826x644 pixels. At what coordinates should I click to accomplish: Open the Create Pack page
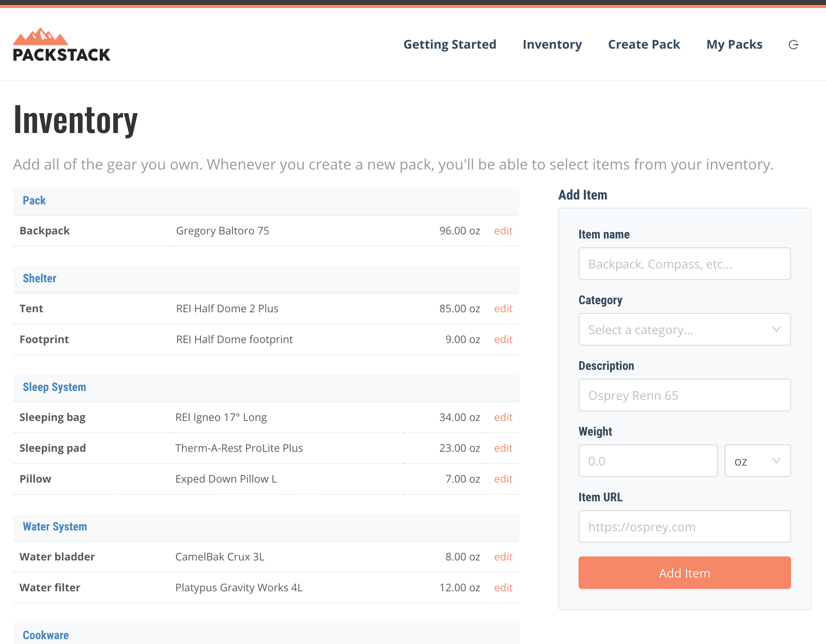coord(644,44)
